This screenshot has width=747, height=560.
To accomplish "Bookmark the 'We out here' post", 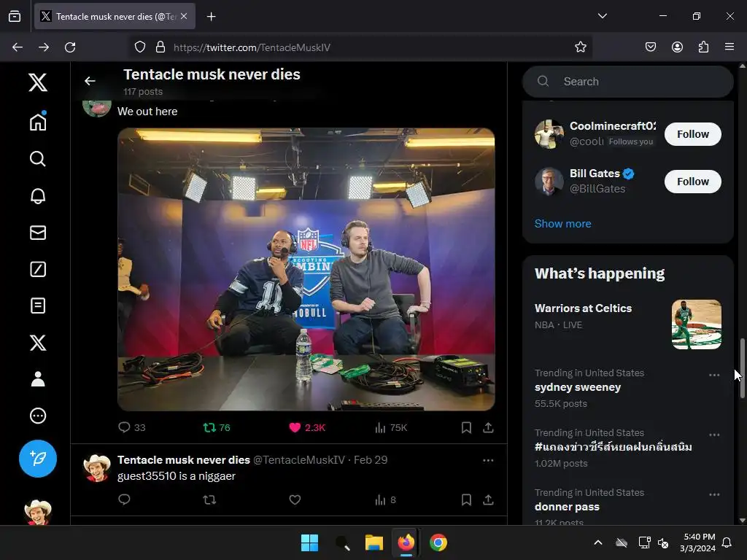I will pyautogui.click(x=466, y=427).
